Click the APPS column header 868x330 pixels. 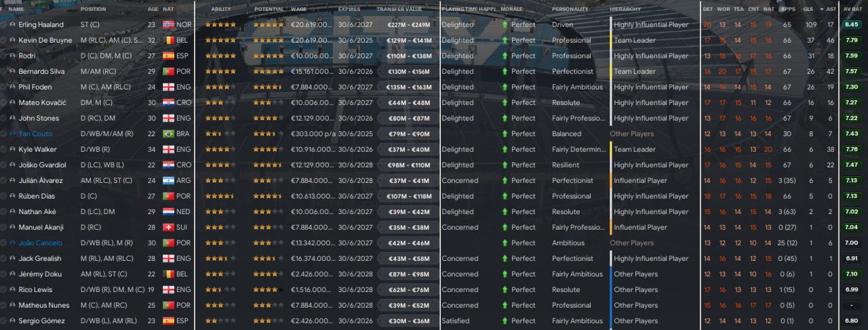coord(788,9)
